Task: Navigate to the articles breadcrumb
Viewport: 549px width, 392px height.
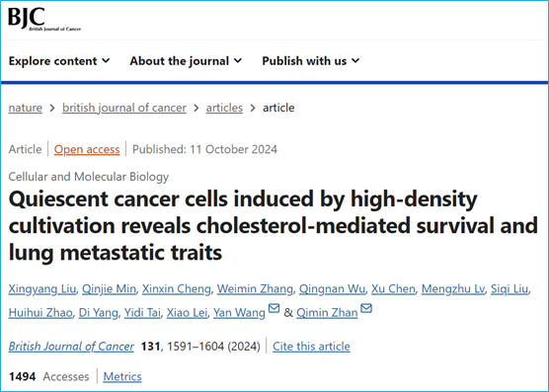Action: point(224,108)
